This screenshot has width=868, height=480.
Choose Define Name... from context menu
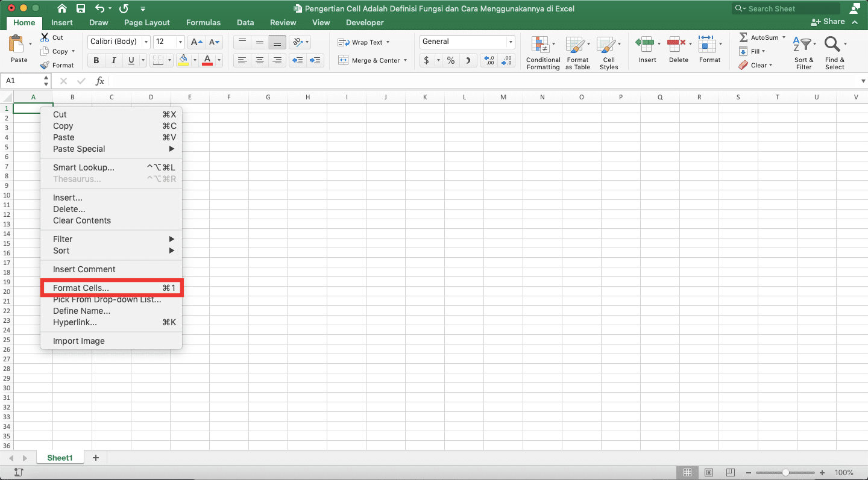pos(111,311)
